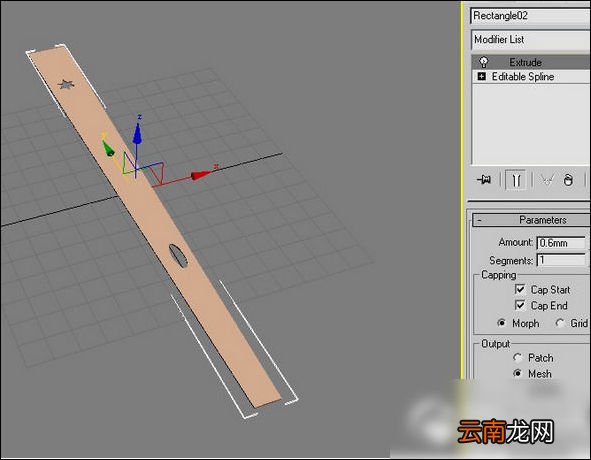Screen dimensions: 591x460
Task: Click the Segments value field
Action: tap(561, 260)
